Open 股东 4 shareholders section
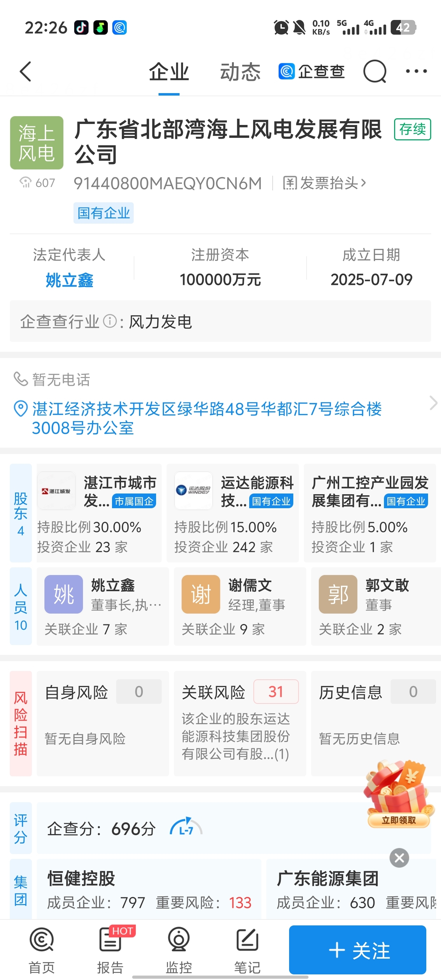441x980 pixels. pyautogui.click(x=21, y=513)
